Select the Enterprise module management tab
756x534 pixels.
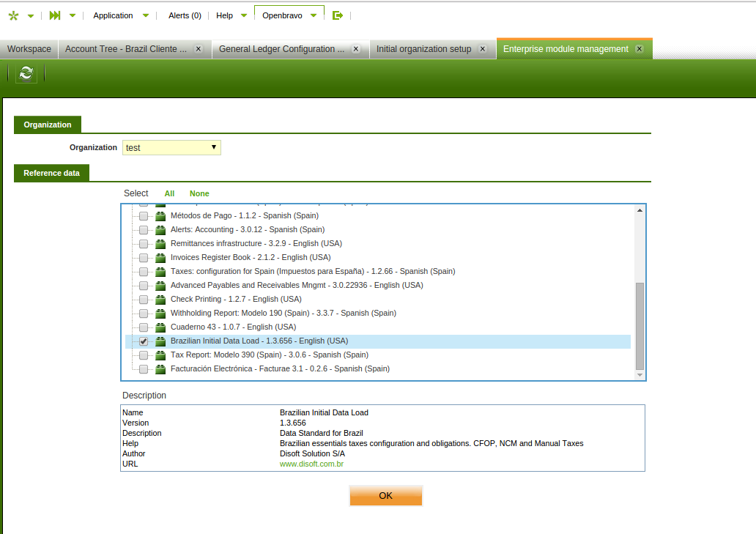(x=566, y=49)
